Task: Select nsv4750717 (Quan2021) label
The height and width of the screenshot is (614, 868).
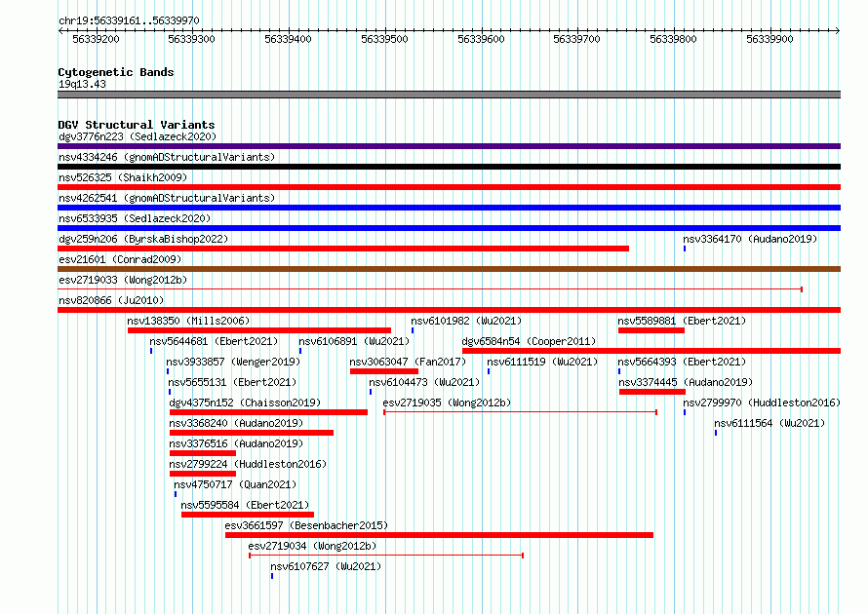Action: pyautogui.click(x=235, y=484)
